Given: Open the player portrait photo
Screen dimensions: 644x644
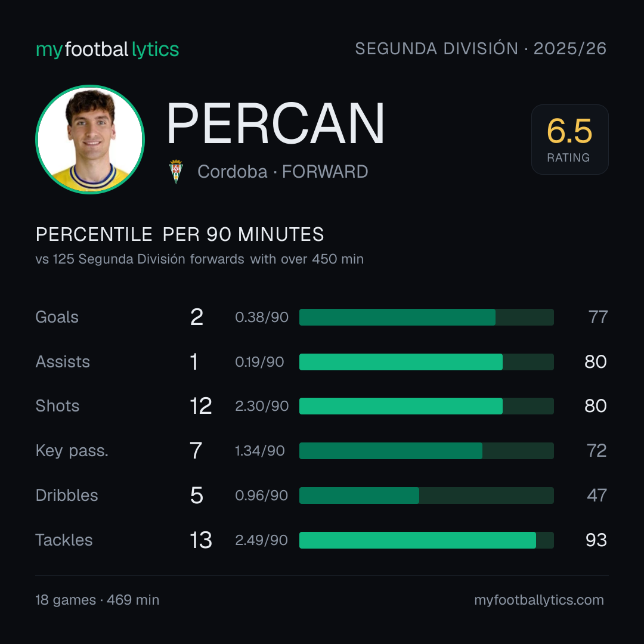Looking at the screenshot, I should click(90, 140).
